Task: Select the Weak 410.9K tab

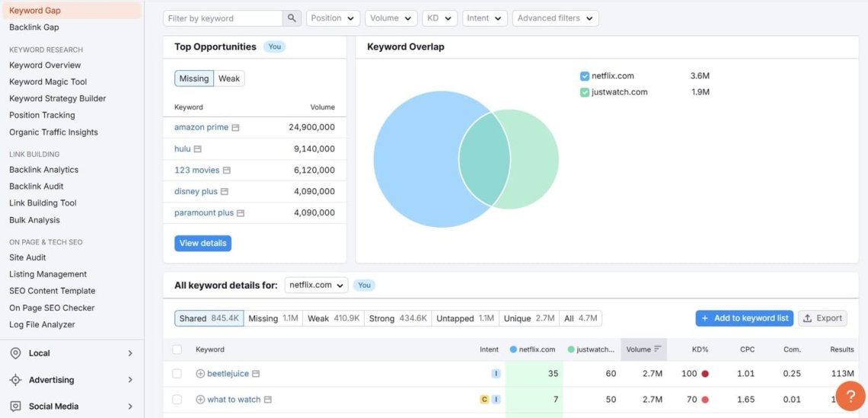Action: coord(333,318)
